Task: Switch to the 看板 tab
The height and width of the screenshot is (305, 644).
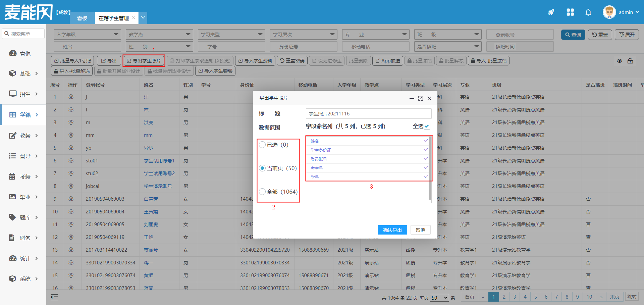Action: tap(82, 18)
